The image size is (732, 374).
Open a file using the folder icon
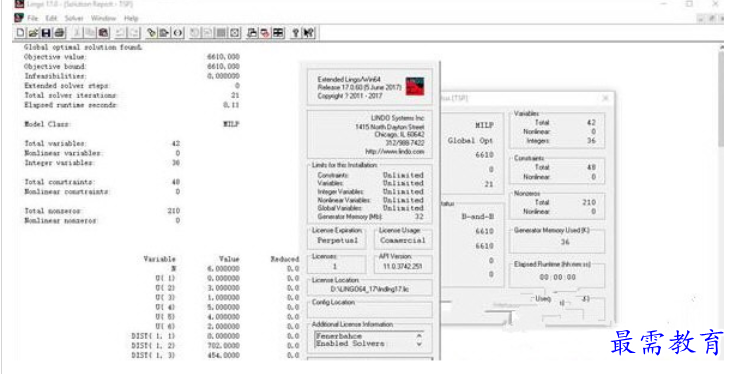point(33,33)
